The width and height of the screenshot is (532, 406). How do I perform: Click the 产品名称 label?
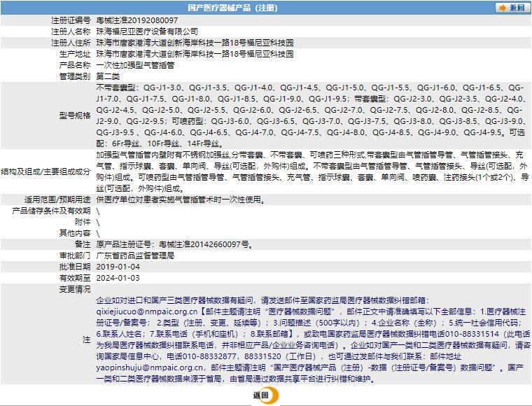pos(75,65)
